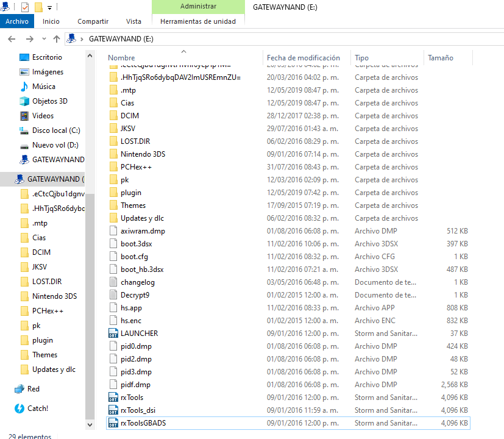This screenshot has height=439, width=504.
Task: Click the Updates y dlc folder icon
Action: (113, 218)
